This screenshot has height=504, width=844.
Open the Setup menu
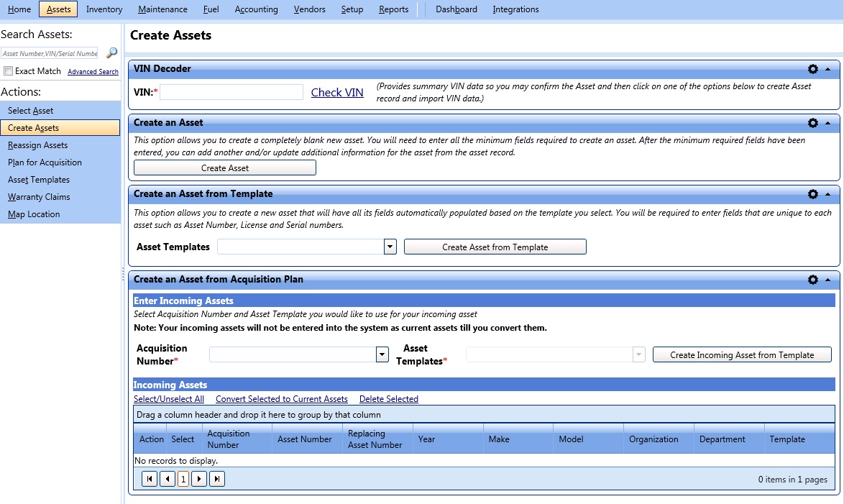click(352, 9)
